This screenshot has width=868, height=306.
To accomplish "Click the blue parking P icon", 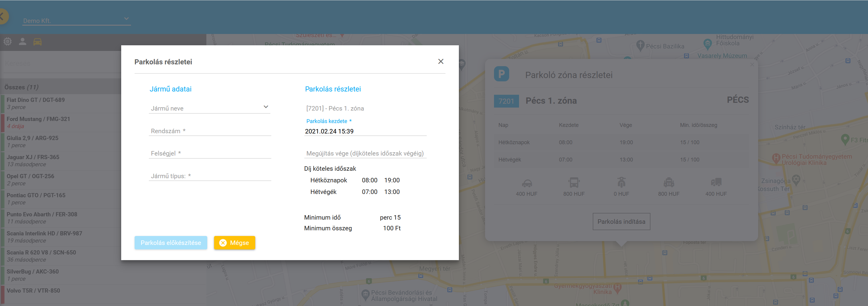I will point(501,74).
